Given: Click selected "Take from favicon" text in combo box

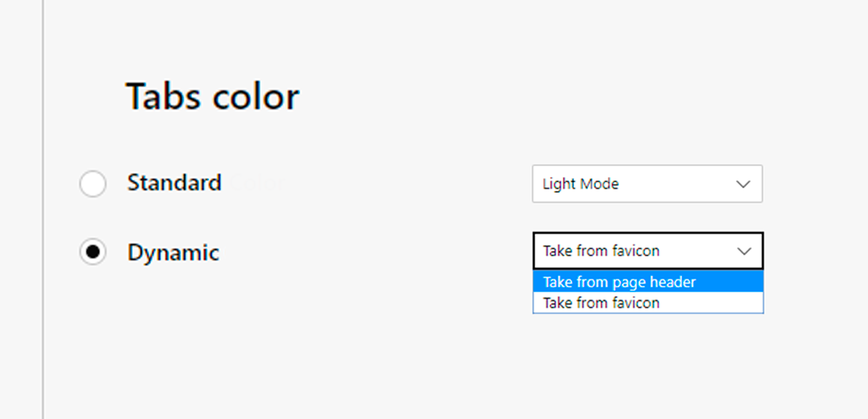Looking at the screenshot, I should tap(601, 250).
